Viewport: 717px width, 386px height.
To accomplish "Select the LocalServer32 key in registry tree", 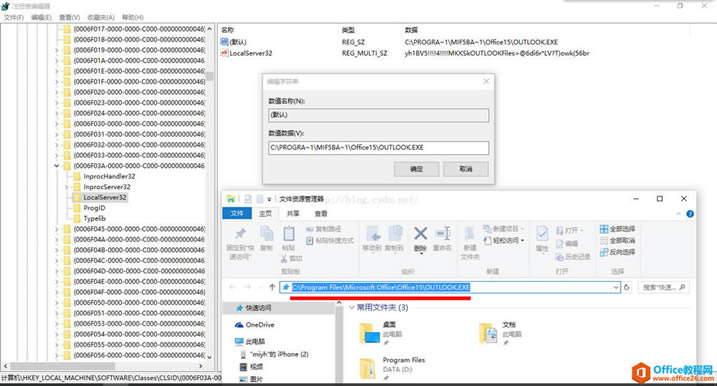I will pos(105,197).
